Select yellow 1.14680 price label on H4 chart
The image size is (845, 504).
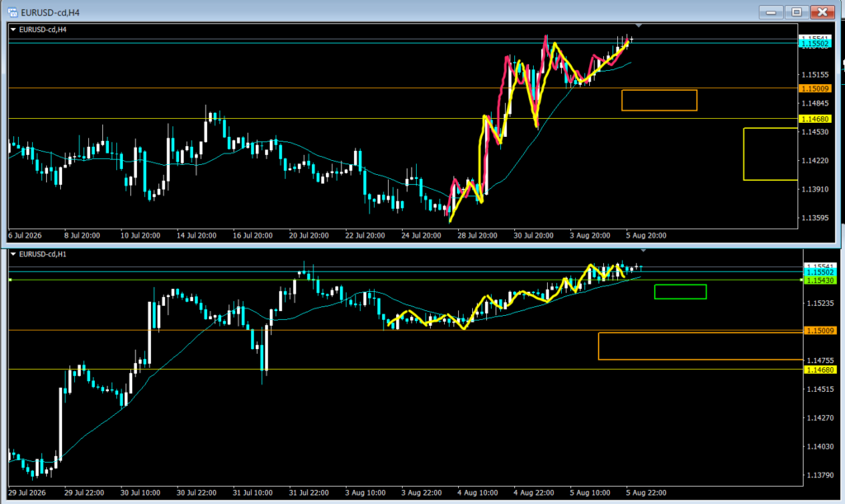[x=814, y=119]
